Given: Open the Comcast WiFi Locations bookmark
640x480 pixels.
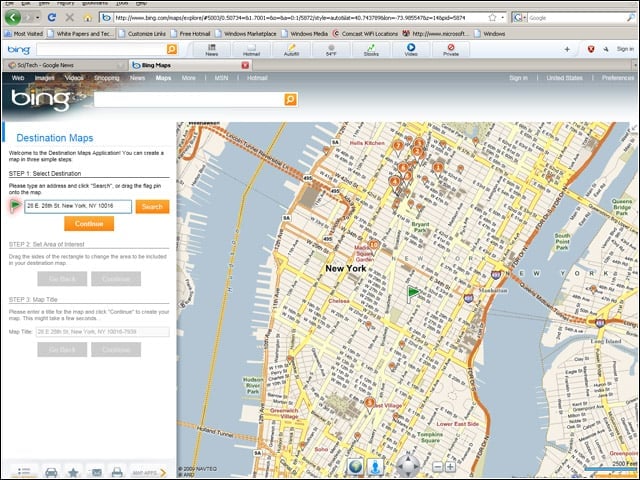Looking at the screenshot, I should click(x=365, y=33).
